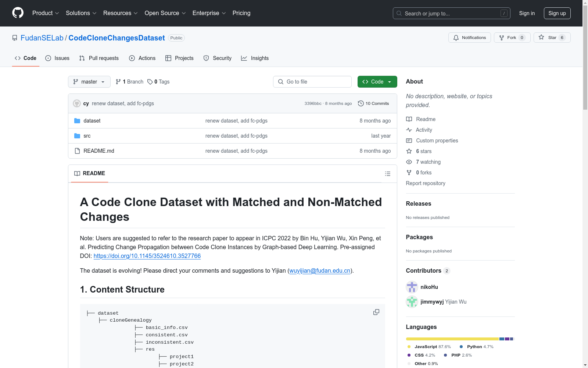Image resolution: width=588 pixels, height=368 pixels.
Task: Click the stars icon in About
Action: click(409, 151)
